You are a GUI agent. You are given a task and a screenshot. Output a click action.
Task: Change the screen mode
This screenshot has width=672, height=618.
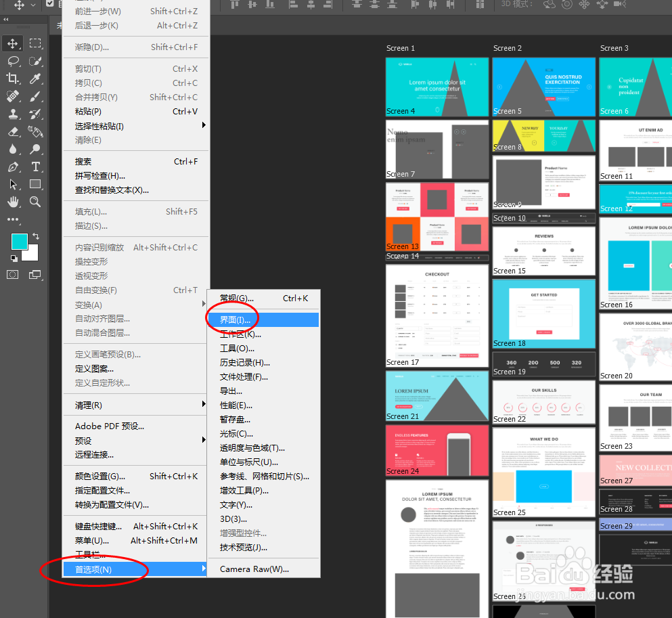coord(35,275)
